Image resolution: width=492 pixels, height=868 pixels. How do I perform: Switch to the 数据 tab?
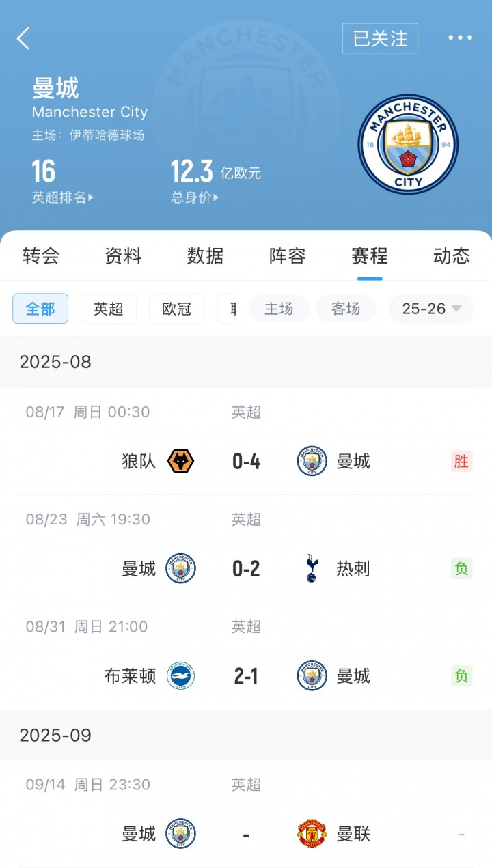[x=205, y=256]
